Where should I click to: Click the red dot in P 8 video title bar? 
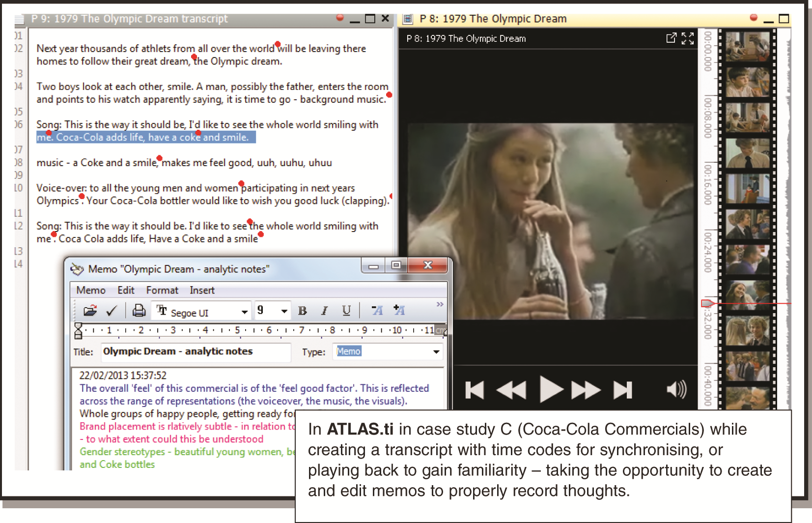coord(754,17)
